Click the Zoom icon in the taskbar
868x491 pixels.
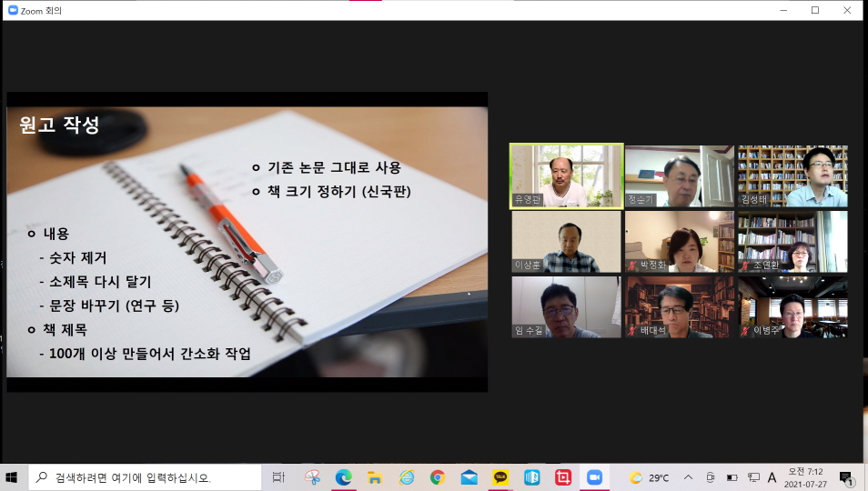coord(594,477)
